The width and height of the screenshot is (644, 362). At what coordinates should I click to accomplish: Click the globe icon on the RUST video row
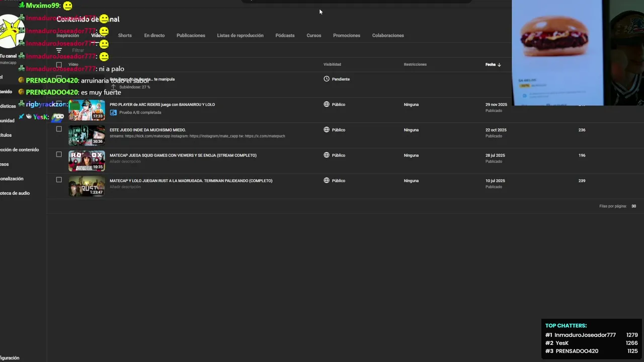[x=327, y=180]
